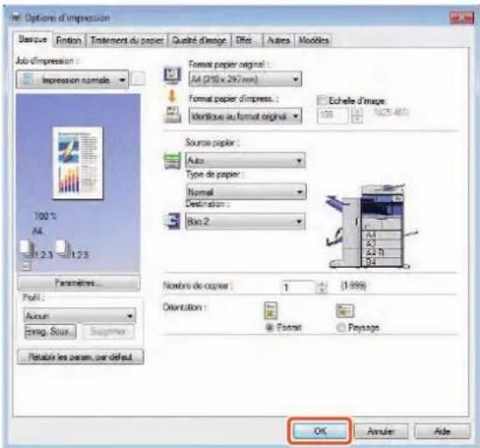This screenshot has width=480, height=448.
Task: Click the Supprimer button
Action: [x=108, y=332]
